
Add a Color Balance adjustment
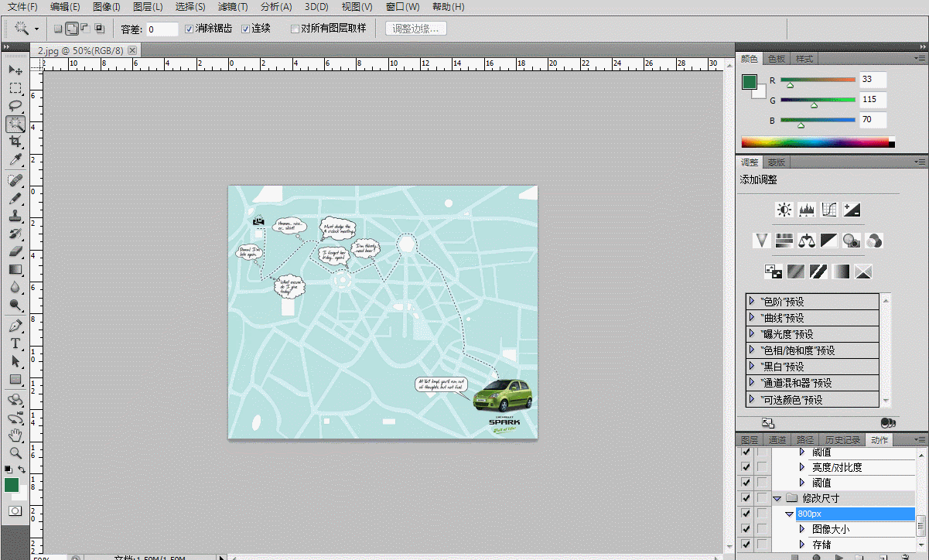pos(807,241)
